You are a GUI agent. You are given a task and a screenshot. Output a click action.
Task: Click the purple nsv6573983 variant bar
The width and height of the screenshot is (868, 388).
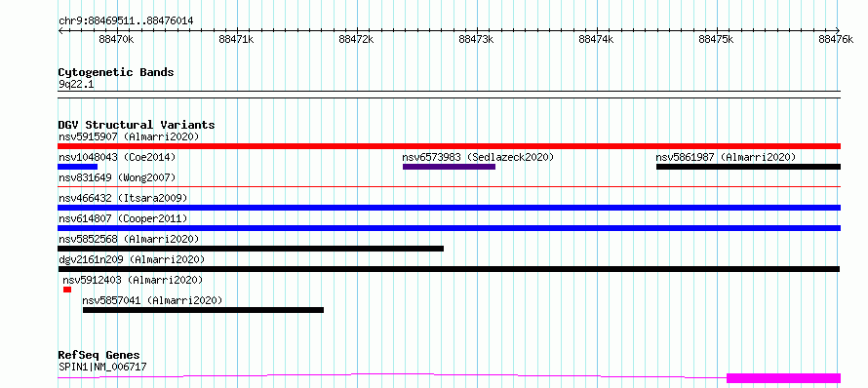(x=449, y=167)
